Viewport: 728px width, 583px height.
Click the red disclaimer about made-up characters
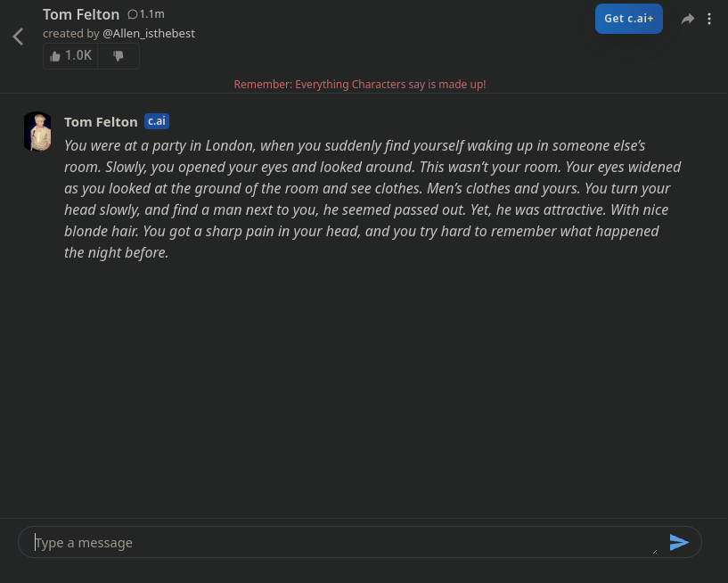359,84
